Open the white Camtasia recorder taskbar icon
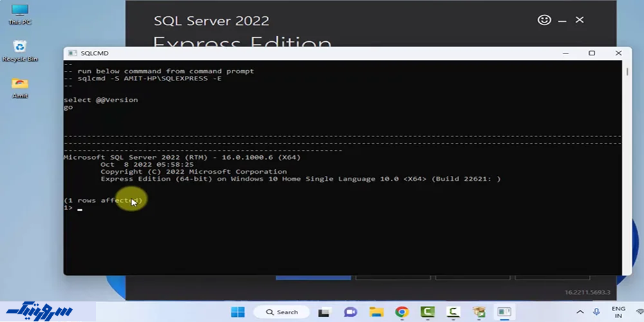 (453, 312)
